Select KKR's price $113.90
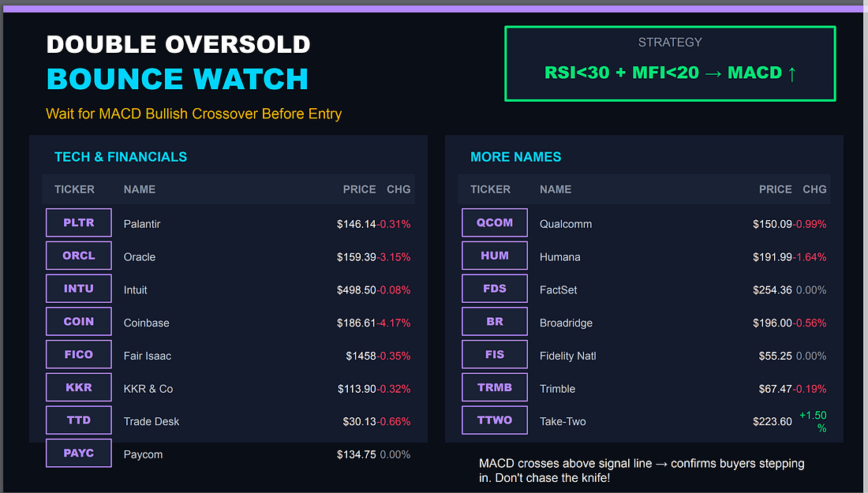868x493 pixels. (357, 389)
